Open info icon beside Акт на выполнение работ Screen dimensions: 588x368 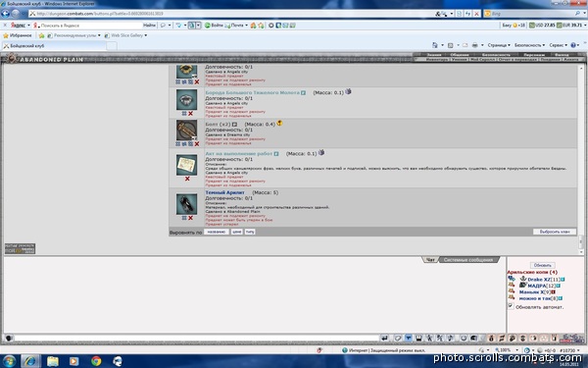click(x=276, y=154)
